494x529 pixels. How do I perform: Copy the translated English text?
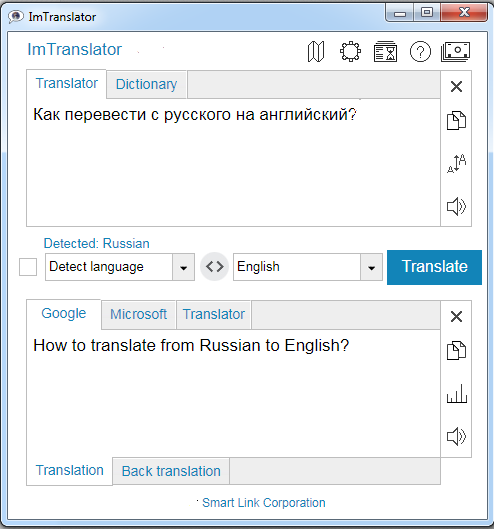point(456,351)
